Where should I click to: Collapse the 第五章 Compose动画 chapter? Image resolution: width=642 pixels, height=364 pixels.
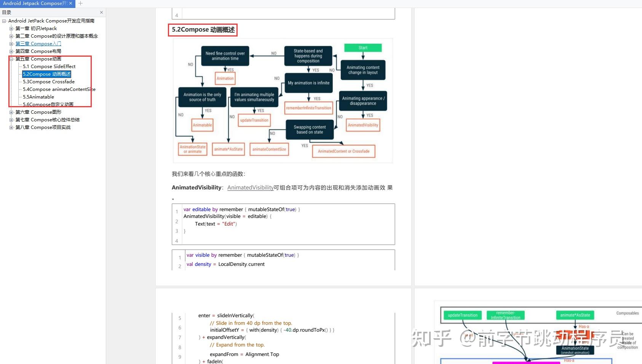(11, 59)
